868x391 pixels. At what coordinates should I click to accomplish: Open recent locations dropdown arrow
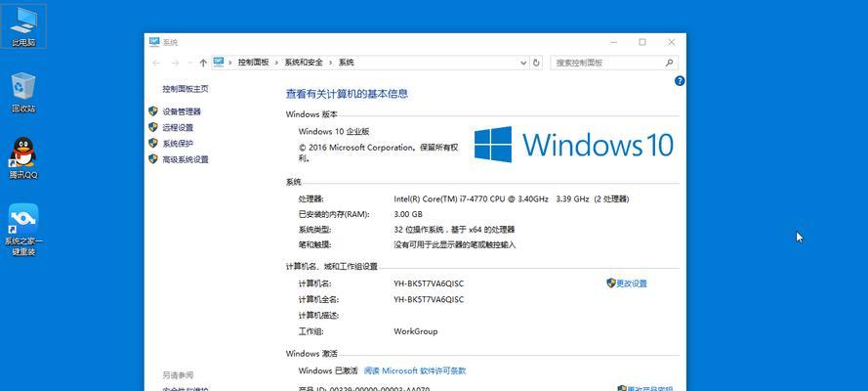coord(189,64)
